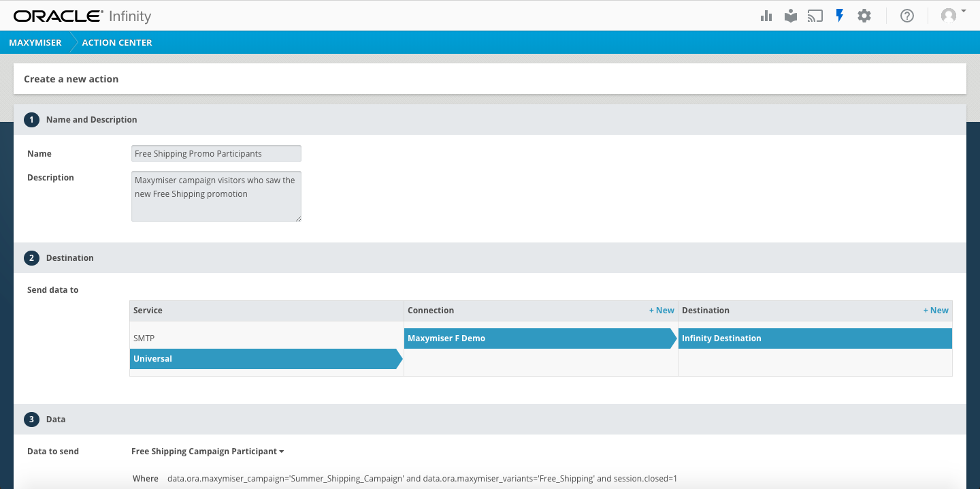
Task: Click the Description text area
Action: 216,196
